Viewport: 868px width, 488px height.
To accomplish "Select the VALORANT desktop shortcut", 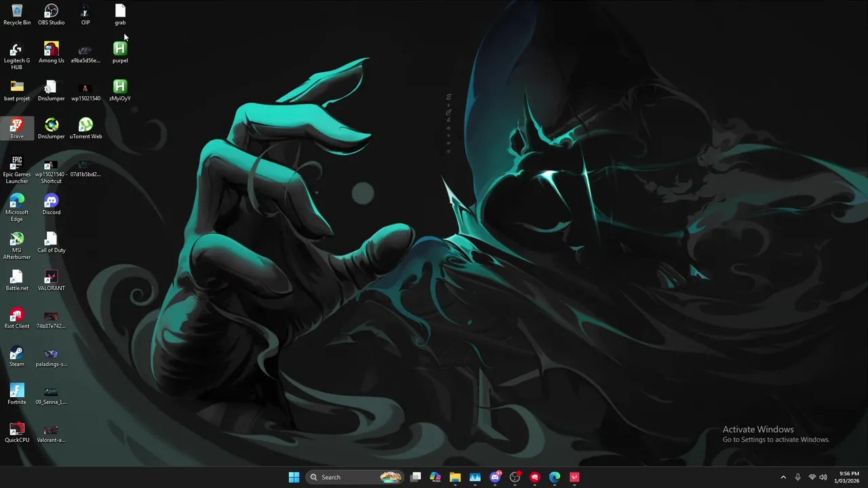I will pos(52,281).
